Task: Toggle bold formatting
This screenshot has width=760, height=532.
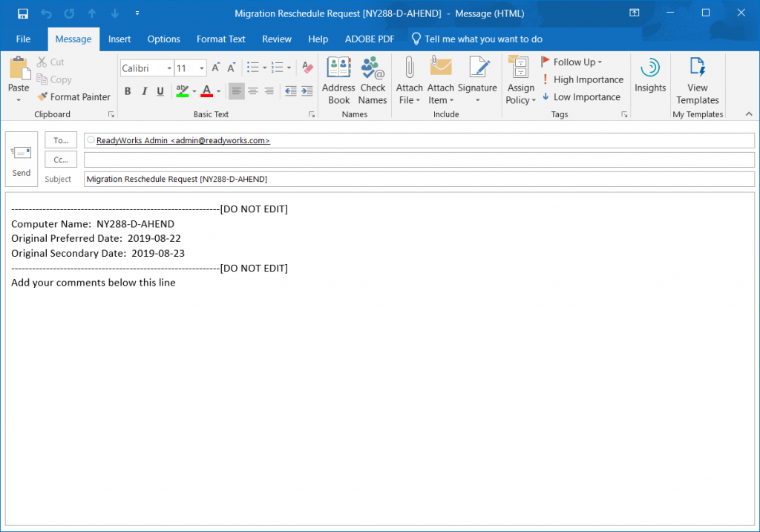Action: pos(127,91)
